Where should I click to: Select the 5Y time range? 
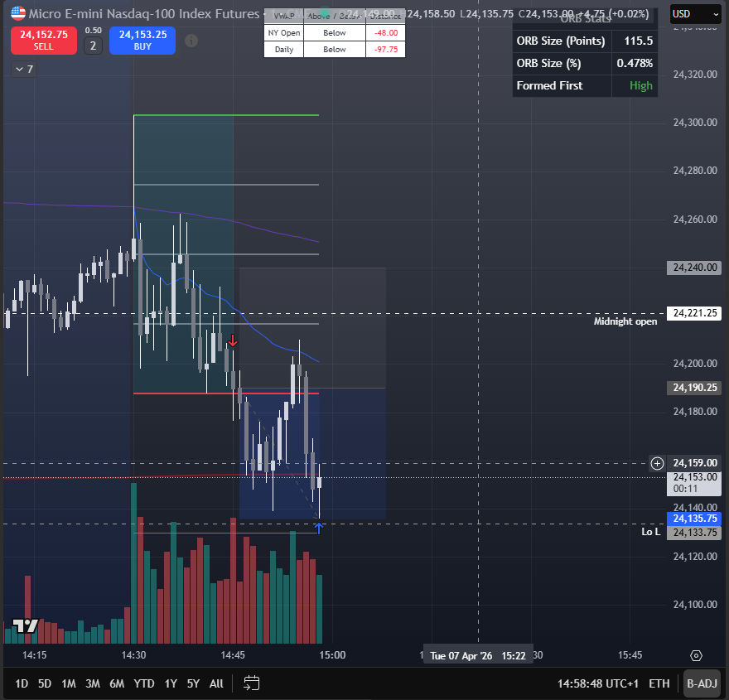coord(193,683)
